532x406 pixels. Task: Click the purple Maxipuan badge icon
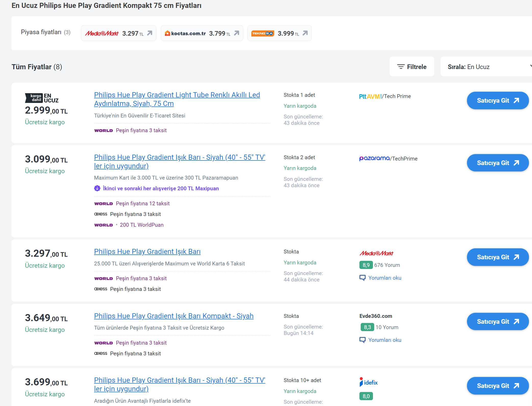pyautogui.click(x=97, y=188)
